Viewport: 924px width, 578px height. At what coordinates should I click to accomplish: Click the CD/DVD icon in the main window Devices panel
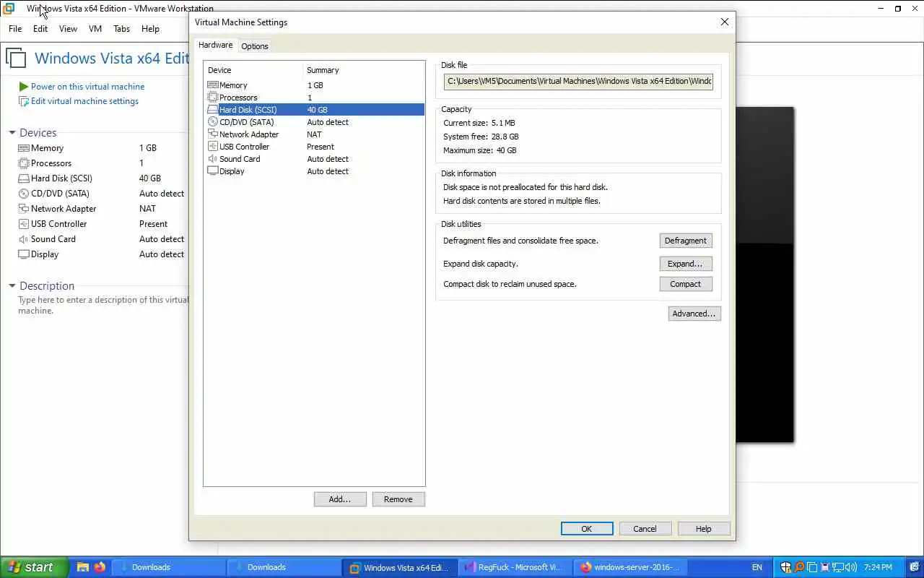coord(24,194)
